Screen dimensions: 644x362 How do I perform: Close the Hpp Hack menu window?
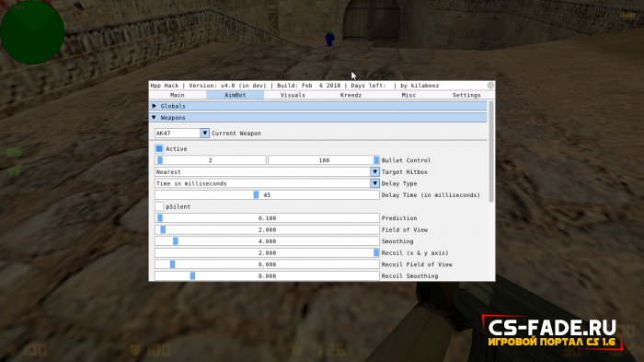(x=490, y=85)
